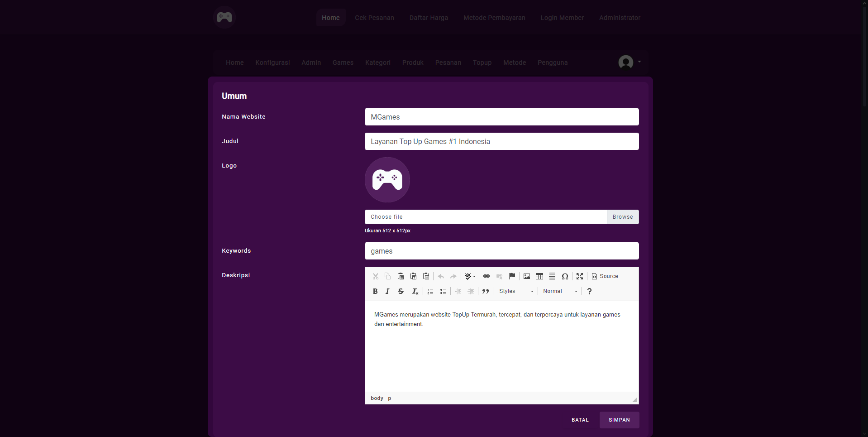
Task: Select Topup in the admin menu
Action: [482, 62]
